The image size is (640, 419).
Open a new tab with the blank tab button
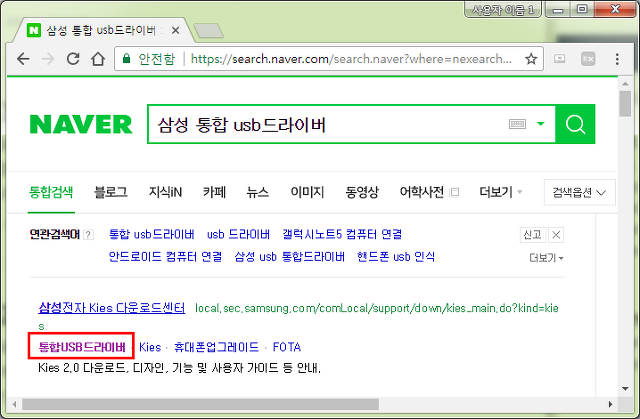[x=208, y=31]
